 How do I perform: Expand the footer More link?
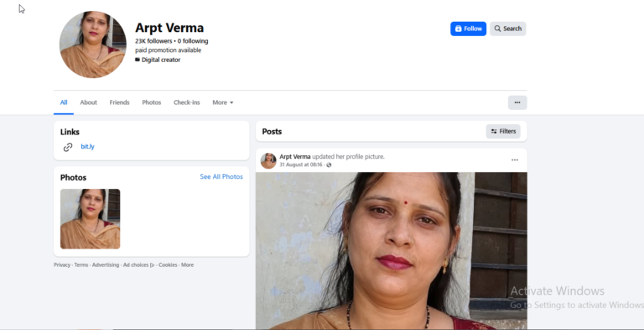(x=187, y=265)
